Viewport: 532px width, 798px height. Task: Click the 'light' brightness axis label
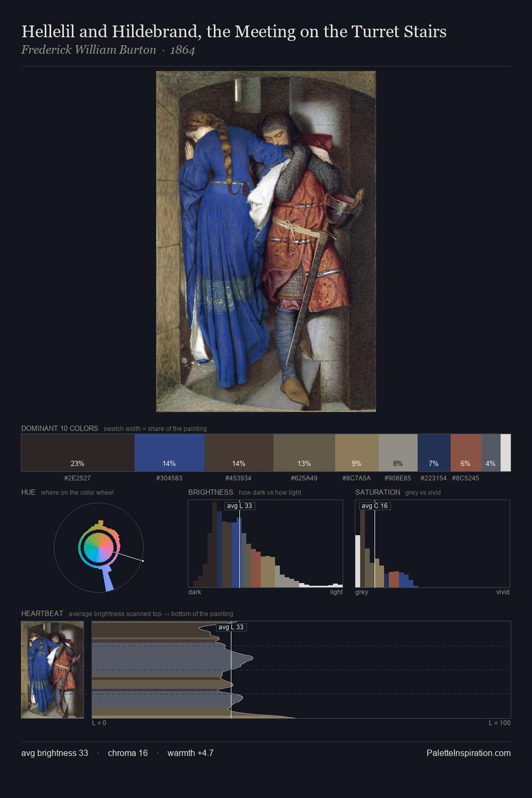[336, 592]
